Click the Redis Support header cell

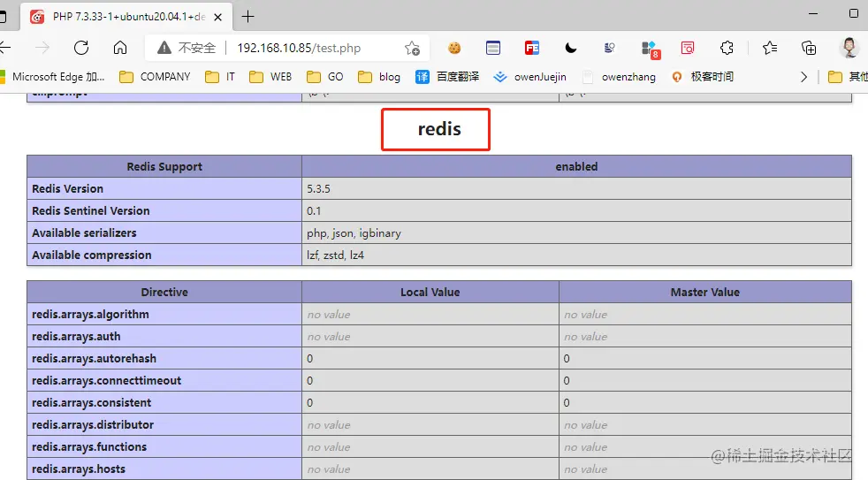click(164, 167)
